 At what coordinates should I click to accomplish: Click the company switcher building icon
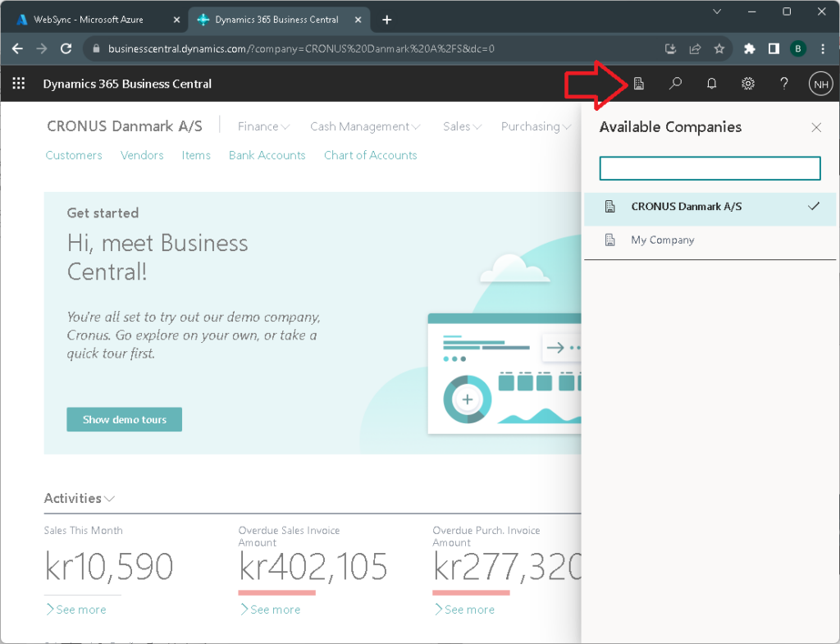(638, 84)
